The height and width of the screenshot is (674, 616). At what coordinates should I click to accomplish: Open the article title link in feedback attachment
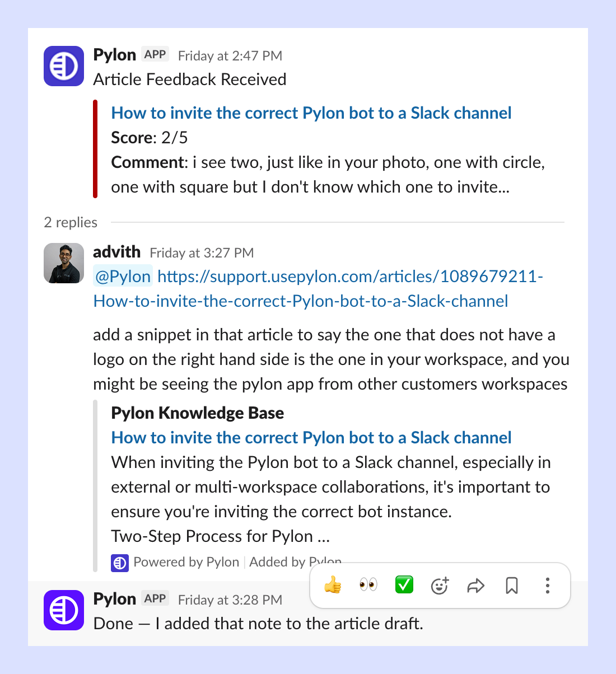(x=311, y=113)
